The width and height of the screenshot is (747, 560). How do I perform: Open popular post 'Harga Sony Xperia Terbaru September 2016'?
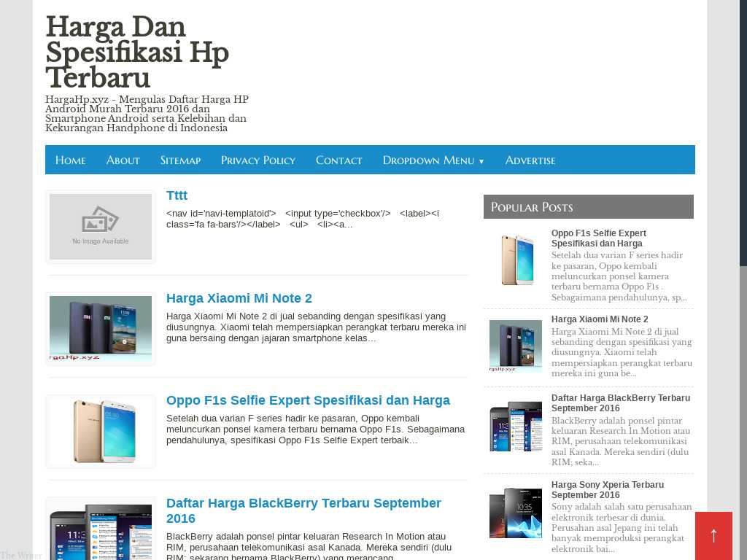(x=608, y=489)
